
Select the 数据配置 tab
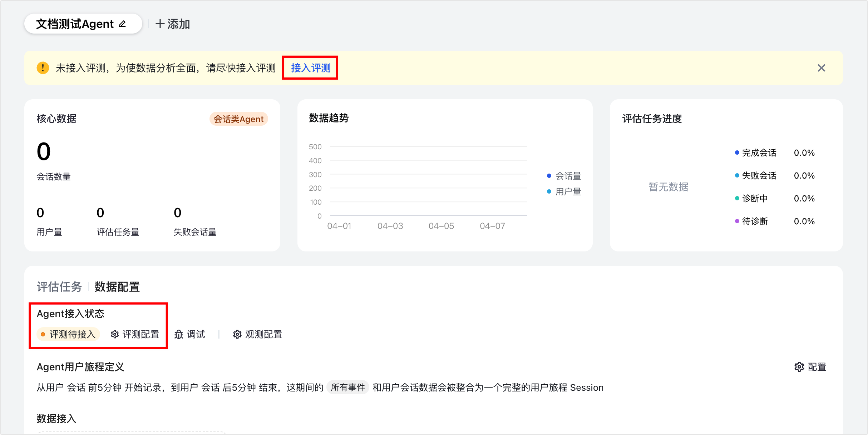point(117,287)
